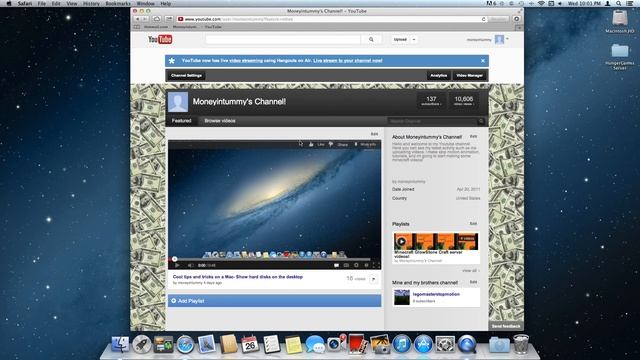
Task: Open the video player settings gear
Action: pos(356,265)
